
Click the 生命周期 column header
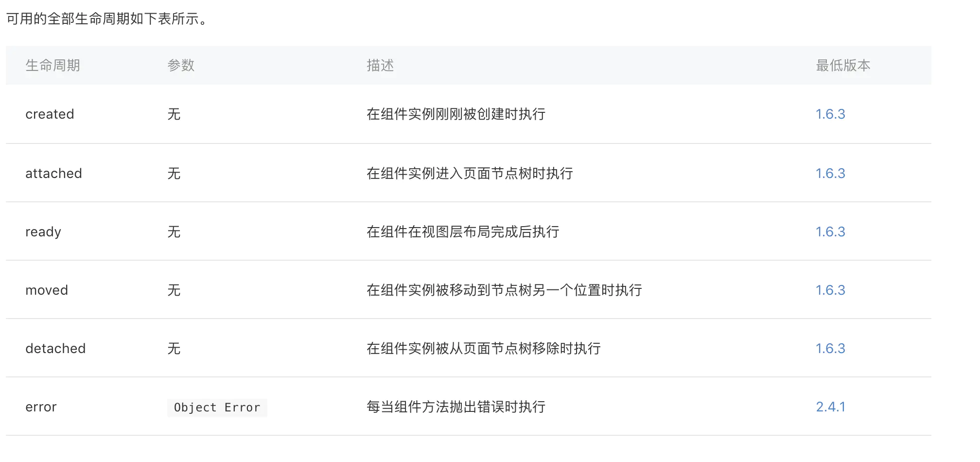point(52,66)
